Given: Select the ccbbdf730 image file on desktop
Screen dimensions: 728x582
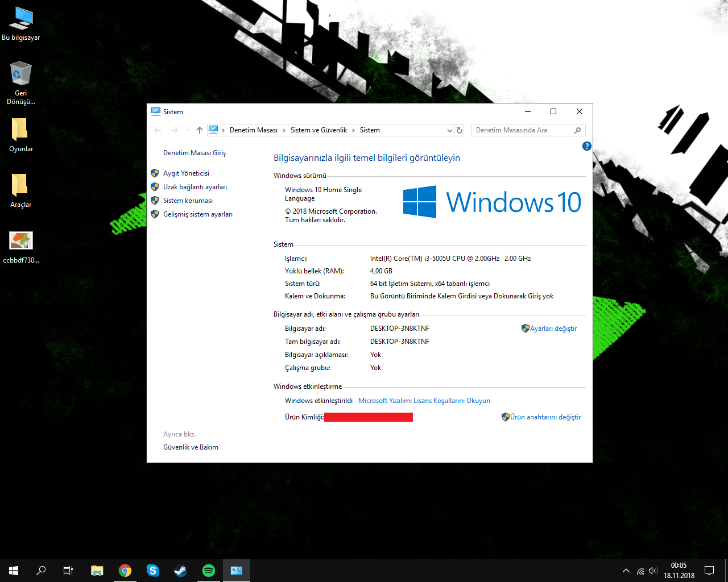Looking at the screenshot, I should click(21, 247).
